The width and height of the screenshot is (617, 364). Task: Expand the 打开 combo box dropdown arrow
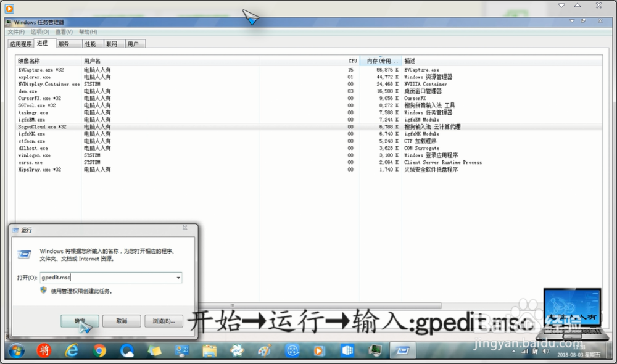178,278
